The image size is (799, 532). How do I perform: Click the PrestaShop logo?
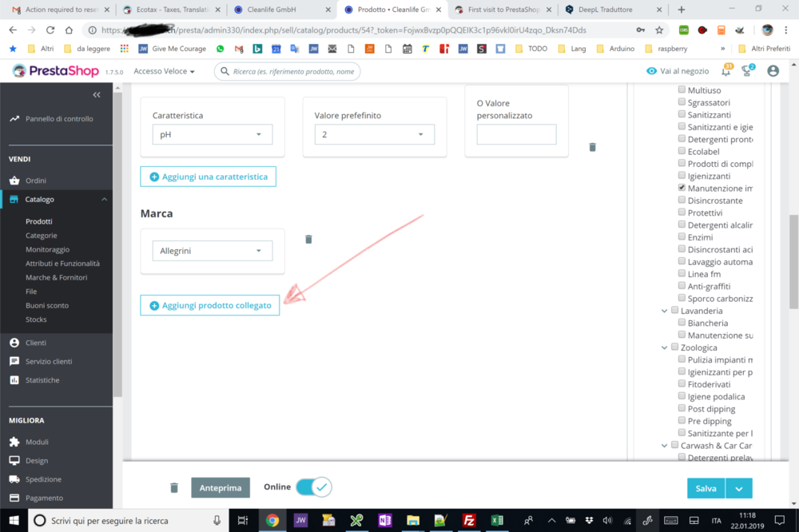tap(54, 70)
